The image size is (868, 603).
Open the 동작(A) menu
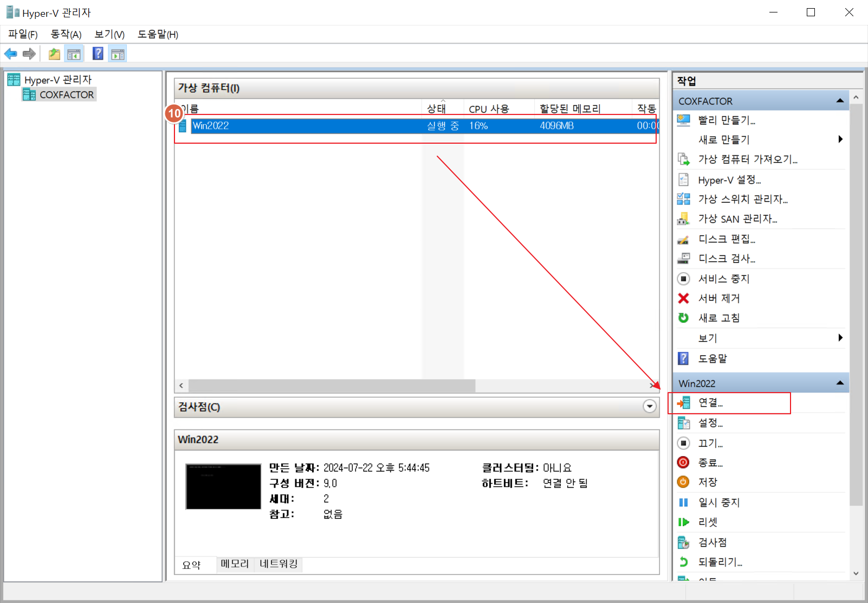(x=66, y=34)
